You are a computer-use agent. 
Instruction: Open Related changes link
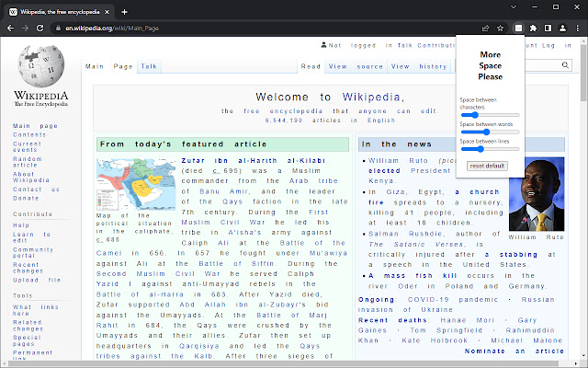coord(28,326)
